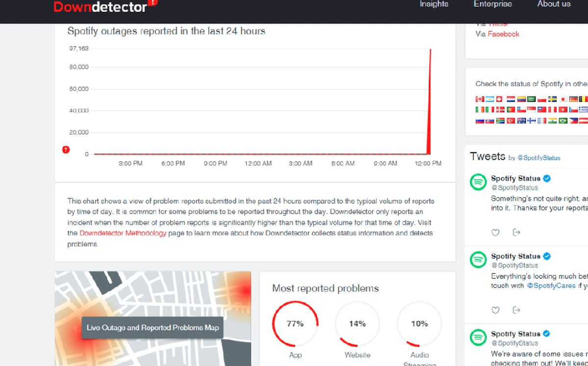
Task: Pick the Finland flag
Action: [532, 121]
